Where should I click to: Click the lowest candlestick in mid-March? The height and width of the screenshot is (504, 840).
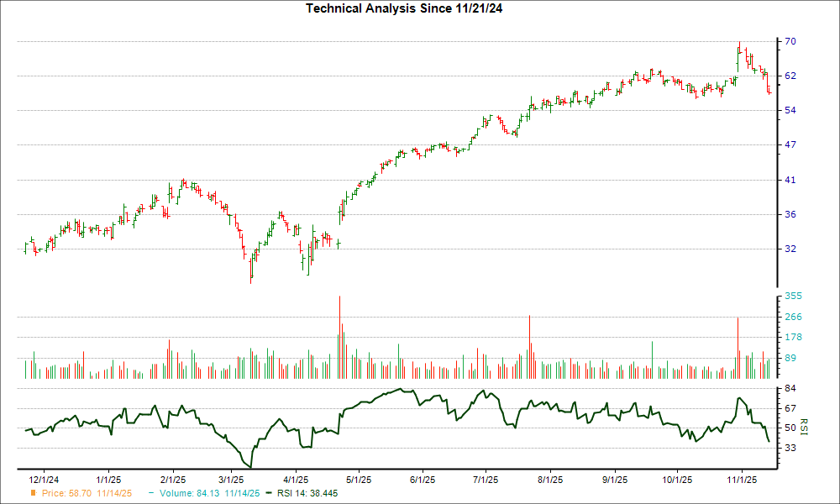[250, 269]
